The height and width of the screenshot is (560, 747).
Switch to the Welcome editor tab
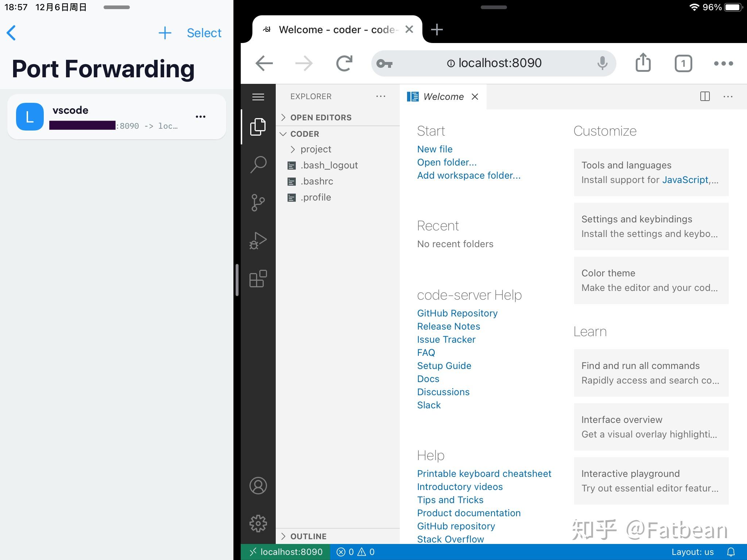(443, 96)
